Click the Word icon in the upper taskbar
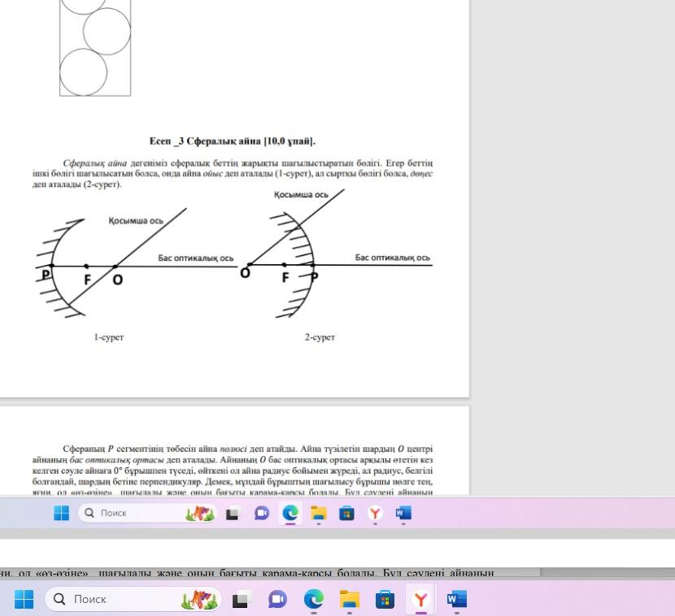The width and height of the screenshot is (675, 616). 403,513
